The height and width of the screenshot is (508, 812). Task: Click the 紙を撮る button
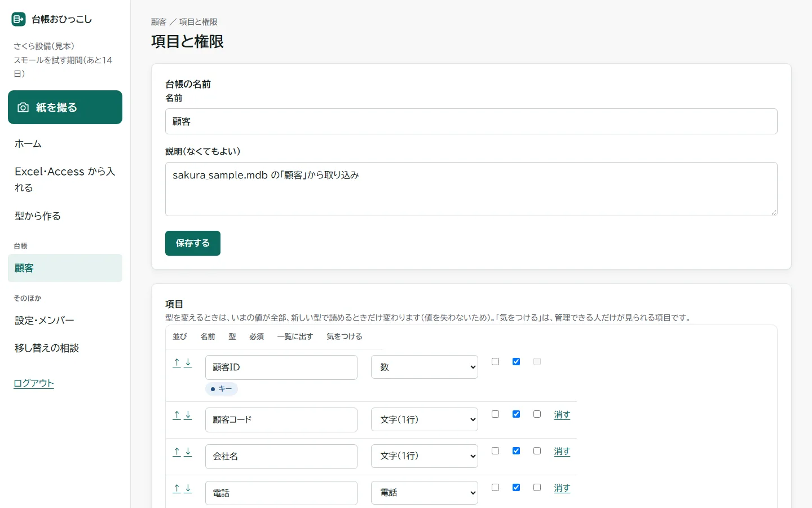(x=65, y=107)
